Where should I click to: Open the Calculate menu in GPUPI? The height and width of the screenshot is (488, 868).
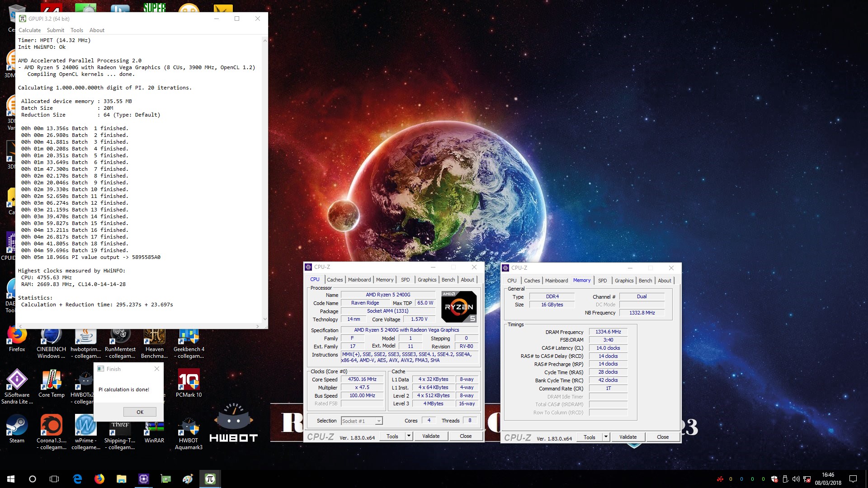[29, 30]
